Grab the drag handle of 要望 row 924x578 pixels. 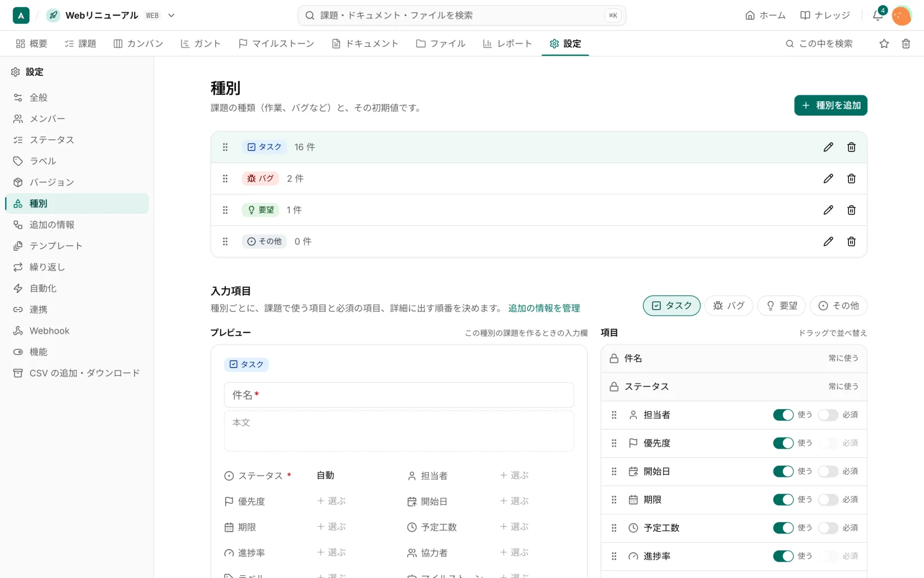click(225, 210)
